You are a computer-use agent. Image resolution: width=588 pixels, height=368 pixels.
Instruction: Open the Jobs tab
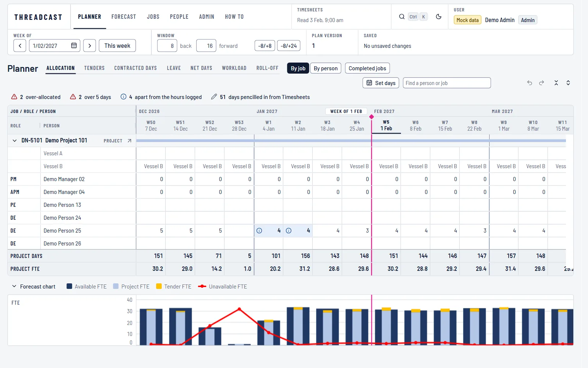153,17
